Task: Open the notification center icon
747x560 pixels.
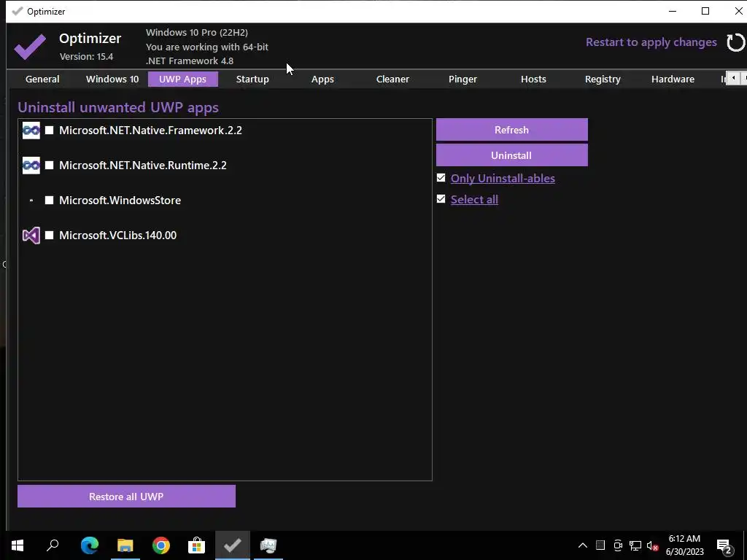Action: tap(724, 546)
